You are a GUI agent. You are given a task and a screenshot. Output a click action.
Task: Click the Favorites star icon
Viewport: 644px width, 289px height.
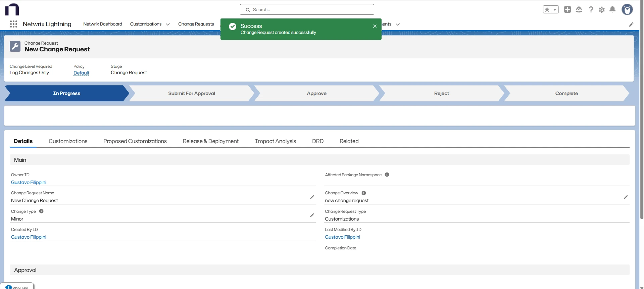tap(547, 10)
